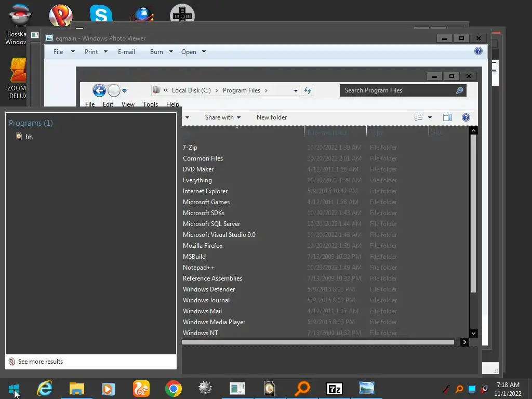Select the Common Files folder
Image resolution: width=532 pixels, height=399 pixels.
(x=203, y=158)
